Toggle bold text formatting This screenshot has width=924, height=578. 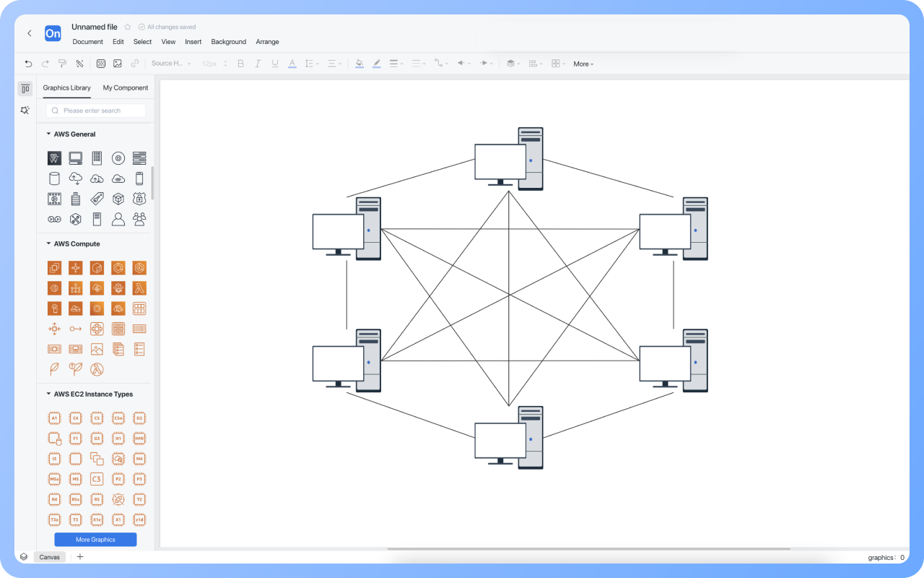241,64
